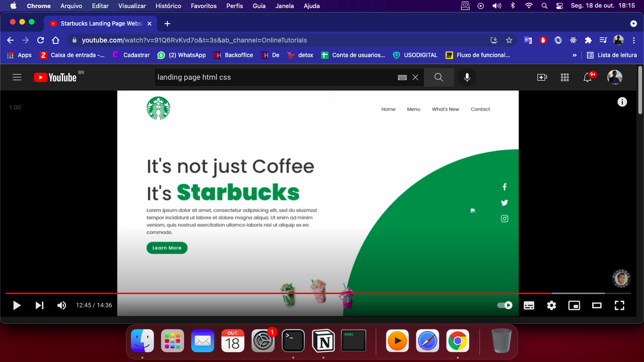Click the youtube.com address bar URL
Image resolution: width=644 pixels, height=362 pixels.
tap(194, 40)
